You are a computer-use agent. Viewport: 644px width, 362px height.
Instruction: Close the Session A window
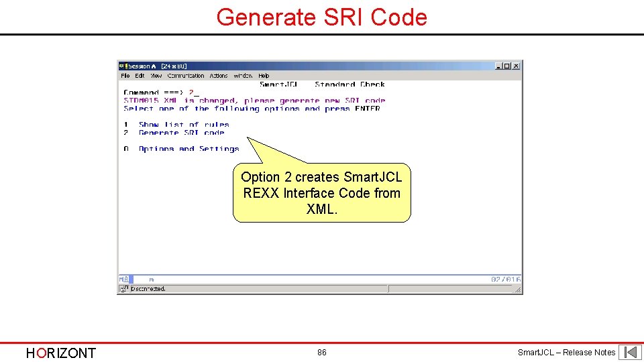click(x=516, y=66)
